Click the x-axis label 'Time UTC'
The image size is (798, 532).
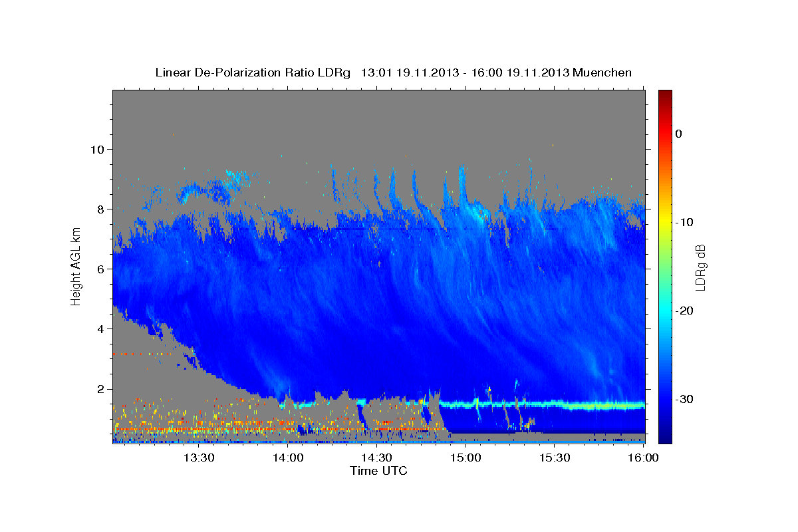pos(378,471)
